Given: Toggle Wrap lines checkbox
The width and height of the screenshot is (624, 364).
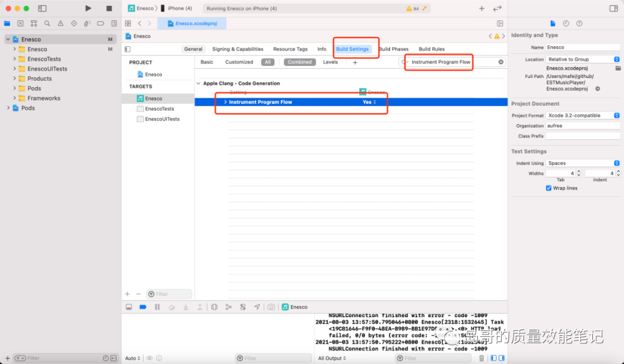Looking at the screenshot, I should 549,188.
